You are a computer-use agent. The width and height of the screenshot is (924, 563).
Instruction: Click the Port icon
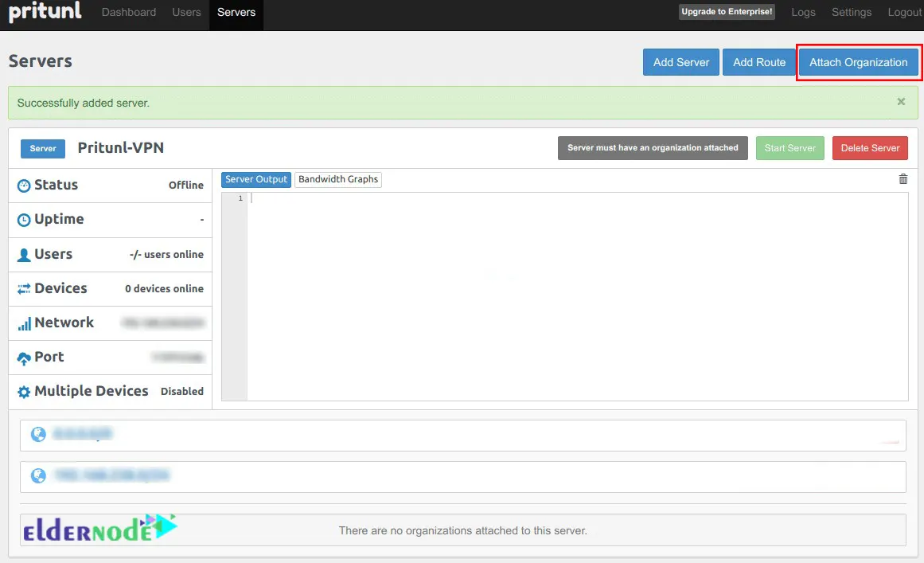[x=22, y=357]
